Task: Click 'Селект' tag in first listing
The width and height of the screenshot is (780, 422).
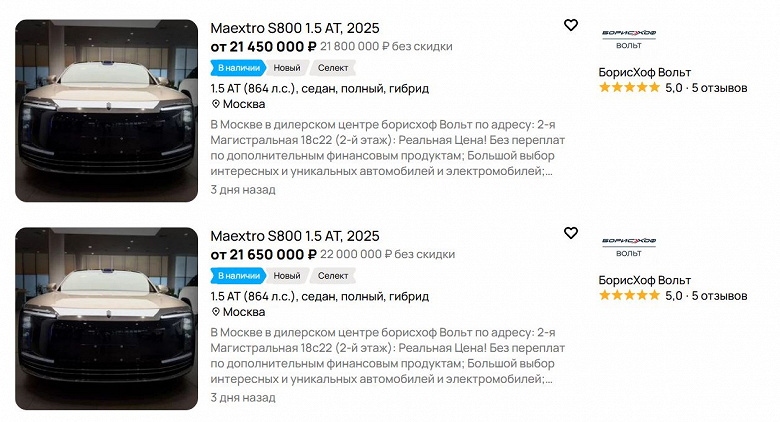Action: point(333,68)
